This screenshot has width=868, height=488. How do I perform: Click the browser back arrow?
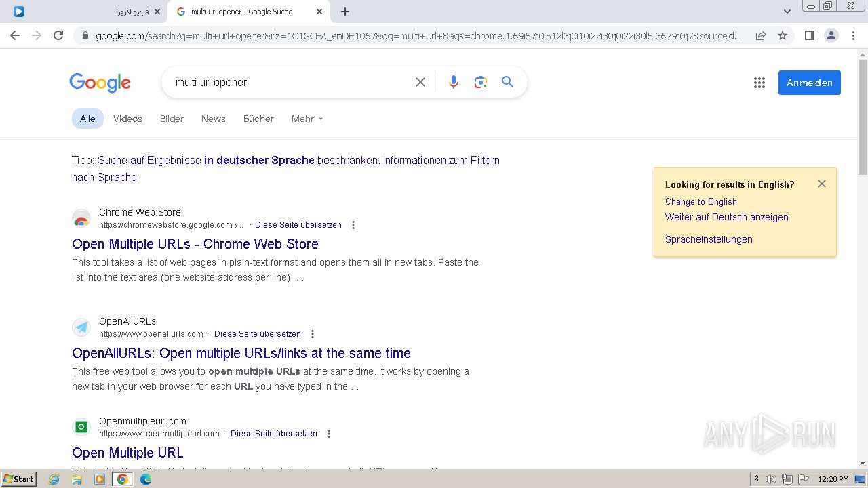(15, 35)
